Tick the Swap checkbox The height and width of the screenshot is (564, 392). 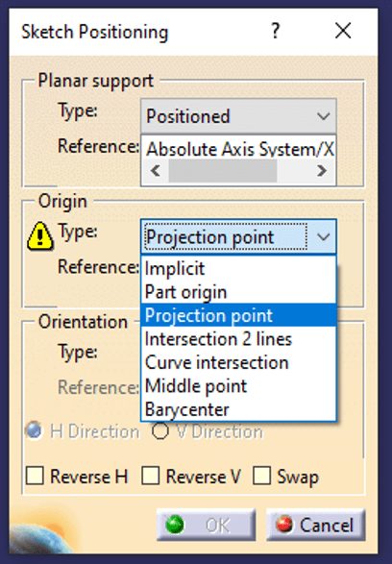261,476
